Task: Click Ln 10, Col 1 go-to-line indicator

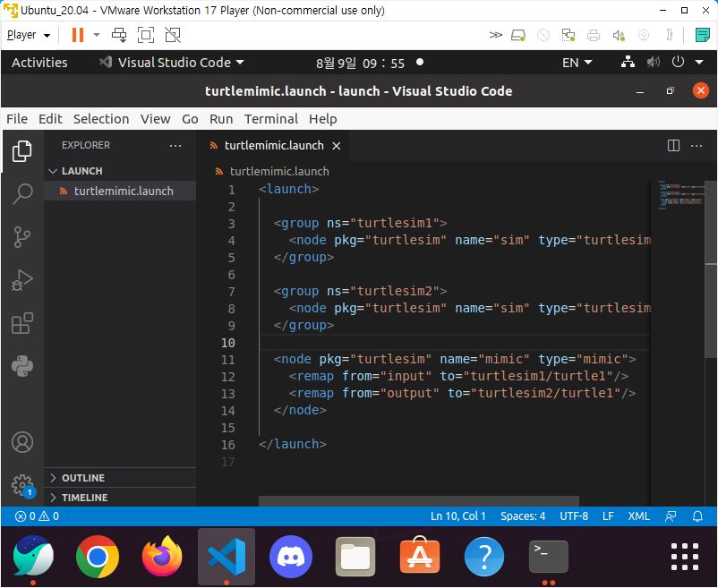Action: click(x=457, y=516)
